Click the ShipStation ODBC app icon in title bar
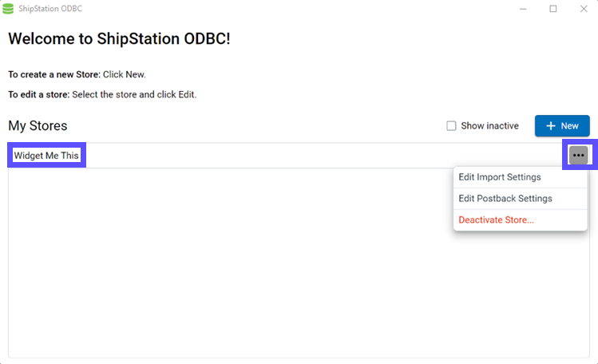598x364 pixels. 8,9
